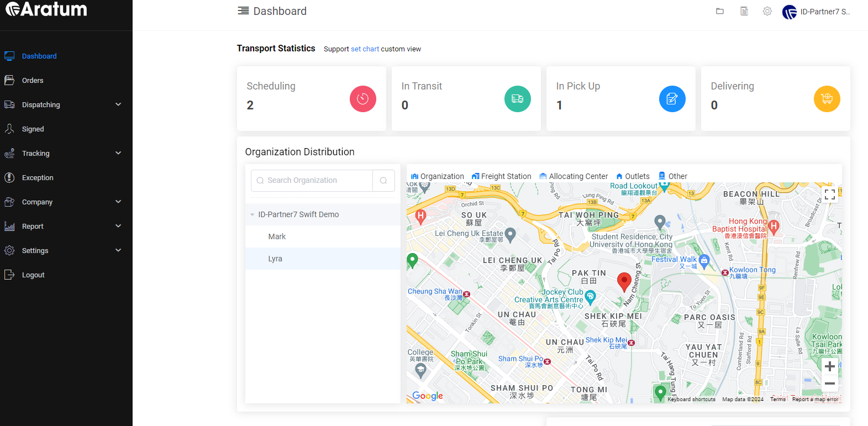Click the red Scheduling clock icon
The image size is (868, 426).
click(363, 99)
